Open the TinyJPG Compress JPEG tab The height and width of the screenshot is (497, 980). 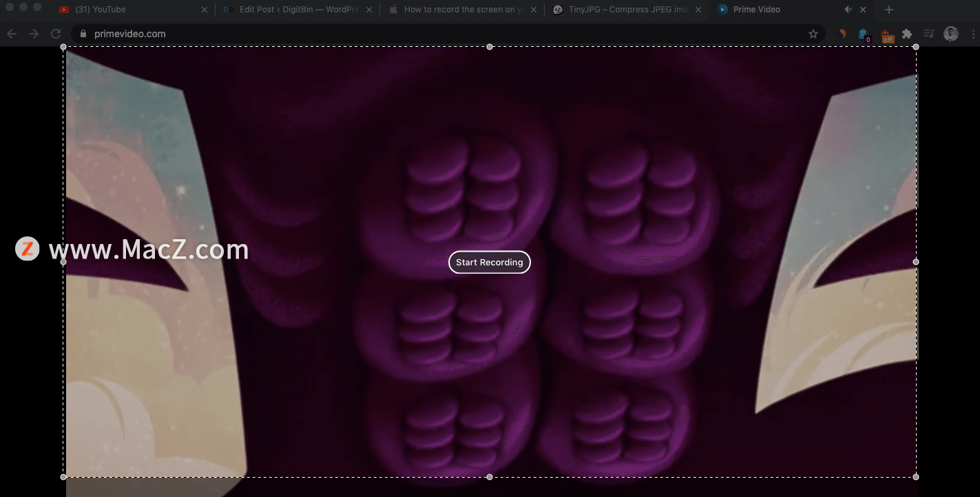(627, 10)
